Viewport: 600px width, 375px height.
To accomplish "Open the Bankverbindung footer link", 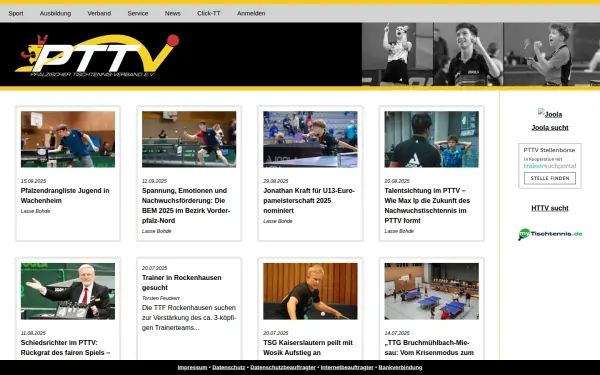I will click(x=400, y=367).
